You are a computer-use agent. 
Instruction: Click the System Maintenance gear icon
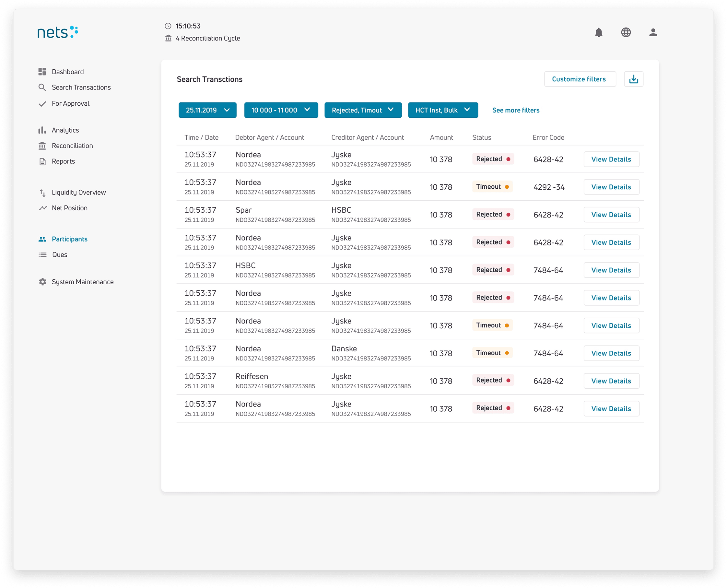tap(42, 282)
